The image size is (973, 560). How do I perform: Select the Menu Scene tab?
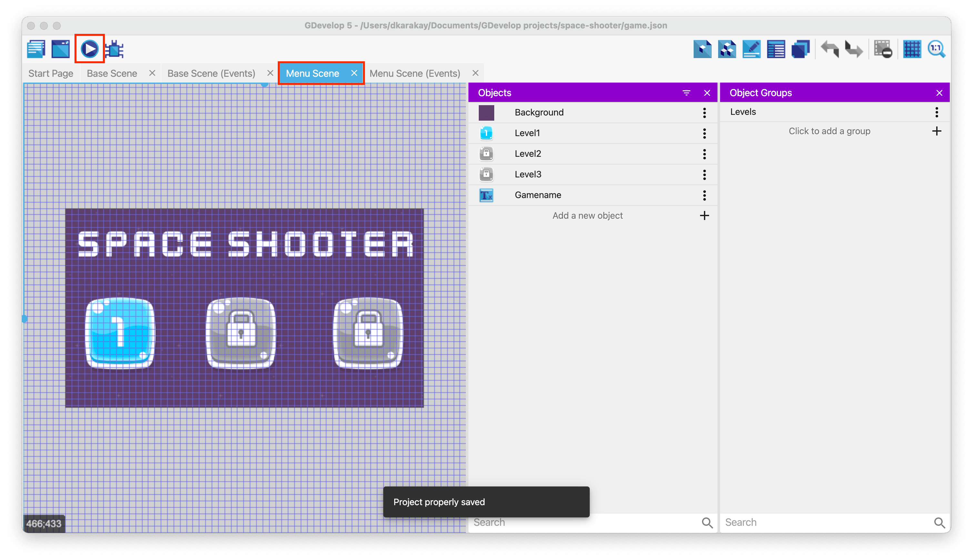point(312,73)
